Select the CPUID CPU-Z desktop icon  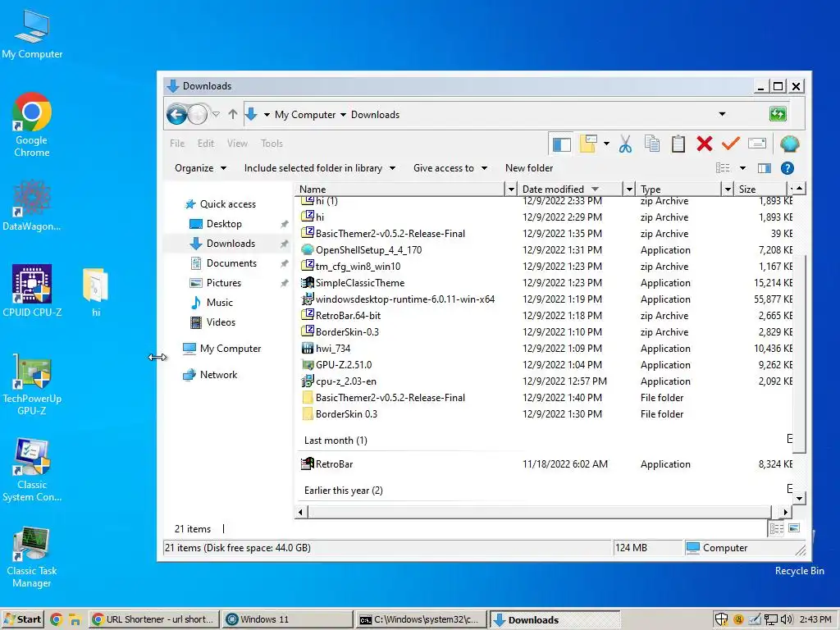32,291
